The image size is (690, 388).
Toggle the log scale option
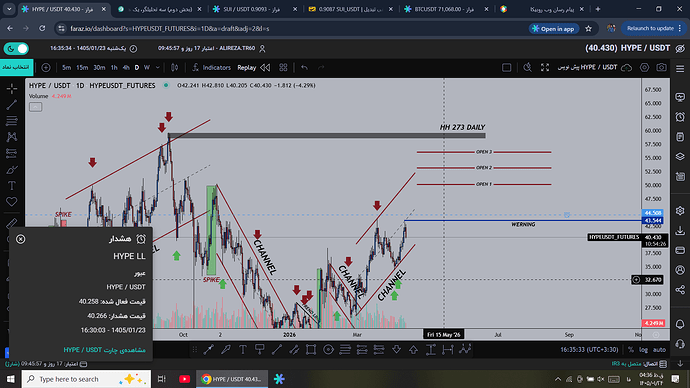[x=643, y=350]
